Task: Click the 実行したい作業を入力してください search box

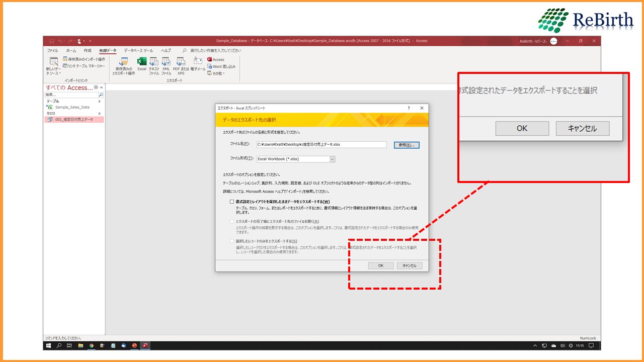Action: coord(215,50)
